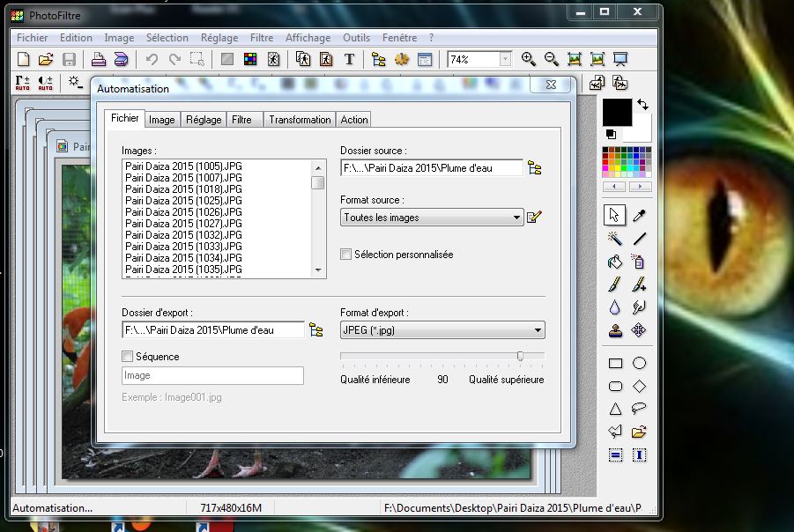Select the Paintbrush tool
The width and height of the screenshot is (794, 532).
tap(615, 284)
